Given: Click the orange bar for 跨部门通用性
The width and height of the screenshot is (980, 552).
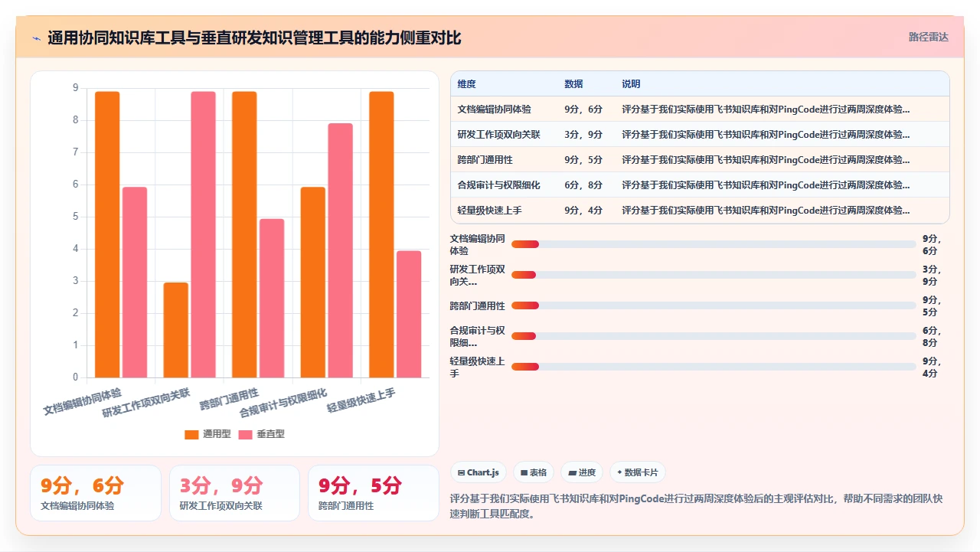Looking at the screenshot, I should point(244,234).
